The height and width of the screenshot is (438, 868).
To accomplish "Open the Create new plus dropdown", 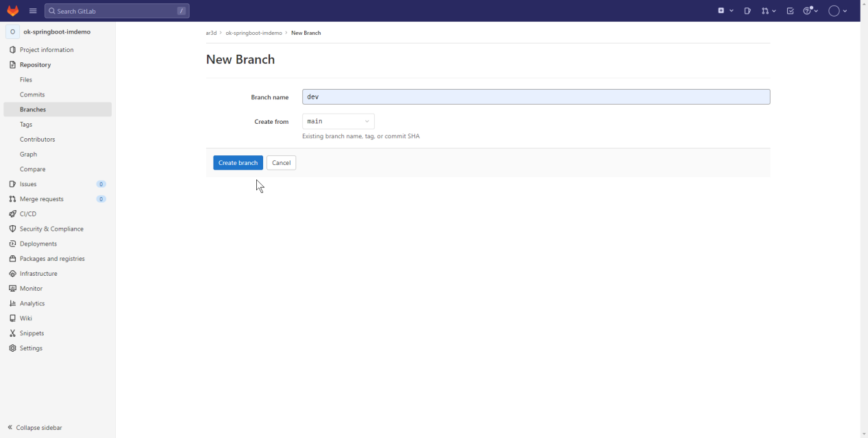I will click(x=726, y=11).
